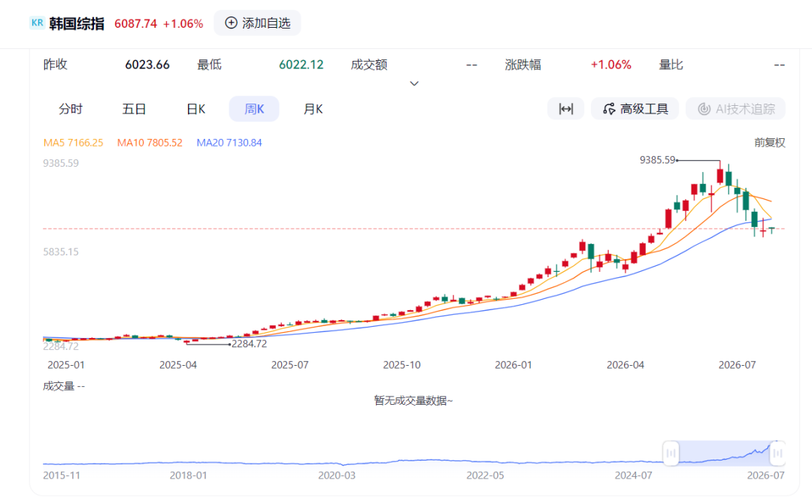Image resolution: width=812 pixels, height=504 pixels.
Task: Click the plus icon in 添加自选
Action: (x=231, y=23)
